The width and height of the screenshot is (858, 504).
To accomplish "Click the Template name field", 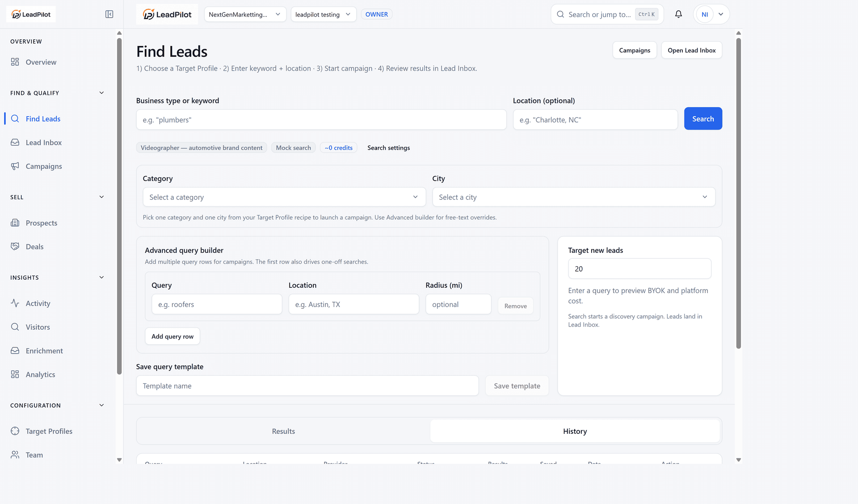I will 307,386.
